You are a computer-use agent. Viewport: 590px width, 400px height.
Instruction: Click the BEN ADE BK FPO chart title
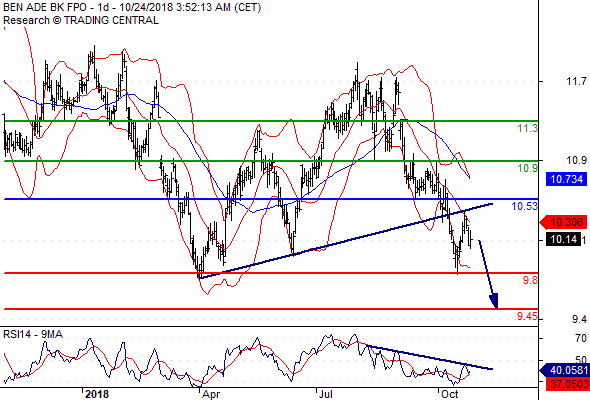coord(132,8)
